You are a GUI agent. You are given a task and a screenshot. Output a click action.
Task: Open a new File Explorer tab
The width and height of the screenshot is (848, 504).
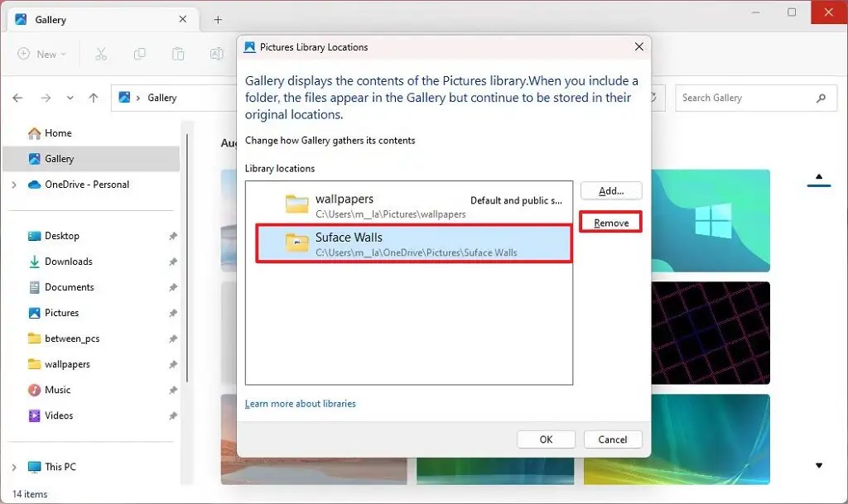pyautogui.click(x=217, y=18)
